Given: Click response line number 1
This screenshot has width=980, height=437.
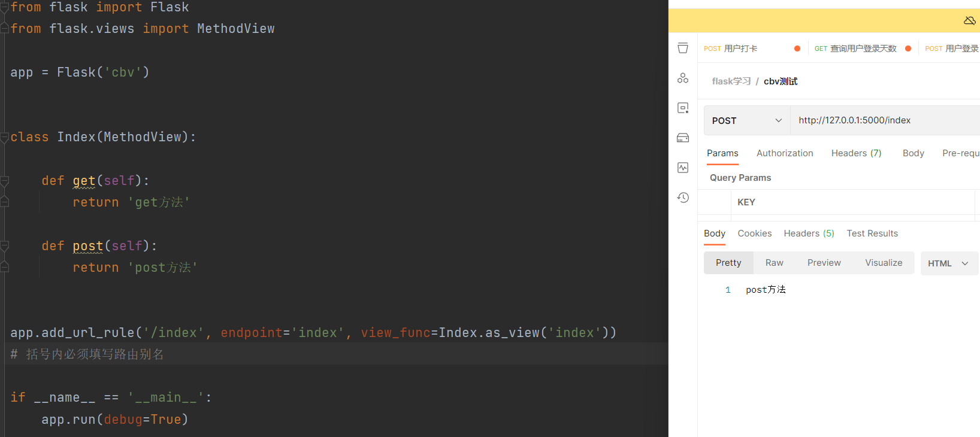Looking at the screenshot, I should click(728, 290).
